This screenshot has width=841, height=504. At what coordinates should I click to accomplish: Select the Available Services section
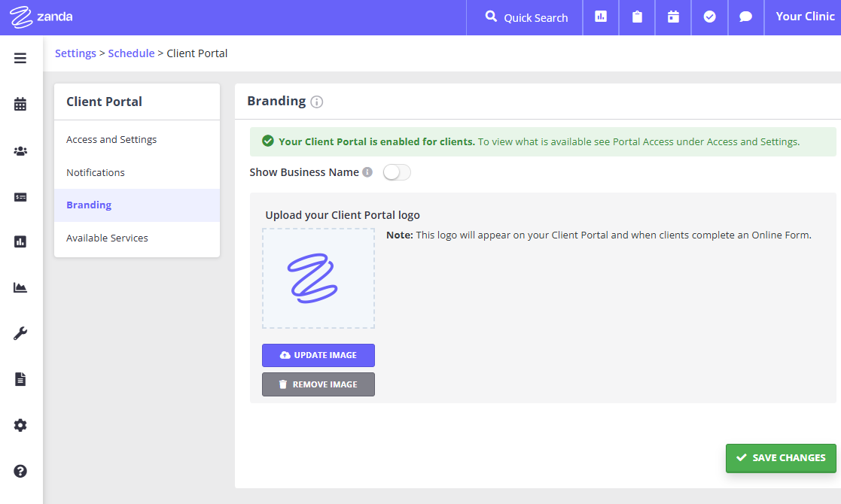pyautogui.click(x=107, y=237)
